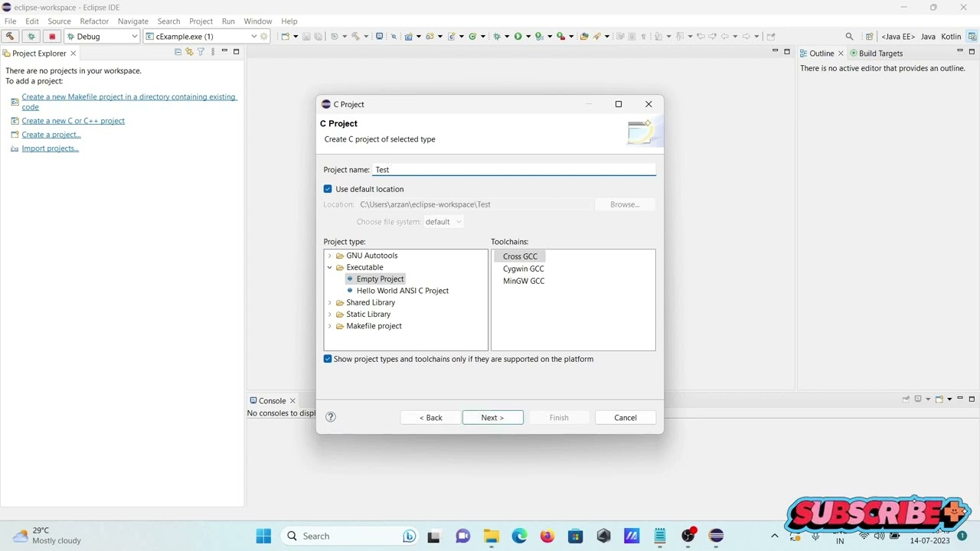Open Microsoft Store taskbar icon
Viewport: 980px width, 551px height.
(x=575, y=536)
